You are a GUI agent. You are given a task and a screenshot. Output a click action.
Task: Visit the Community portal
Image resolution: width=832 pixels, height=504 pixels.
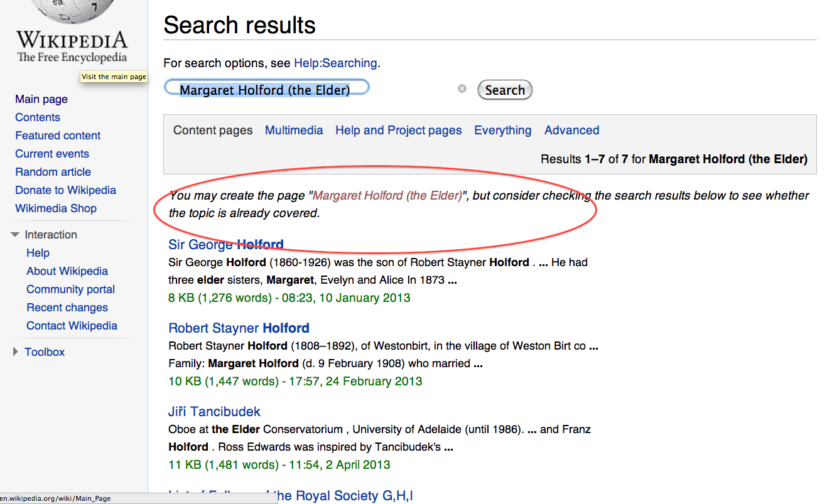tap(71, 289)
